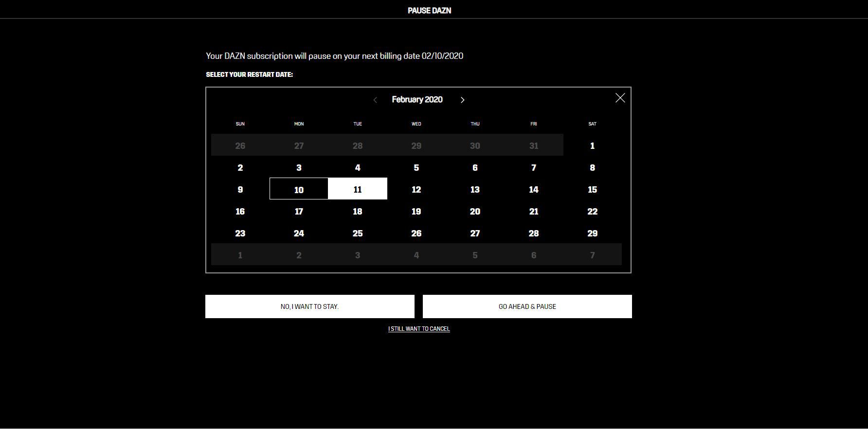Viewport: 868px width, 432px height.
Task: Pick February 20 in the calendar
Action: (475, 211)
